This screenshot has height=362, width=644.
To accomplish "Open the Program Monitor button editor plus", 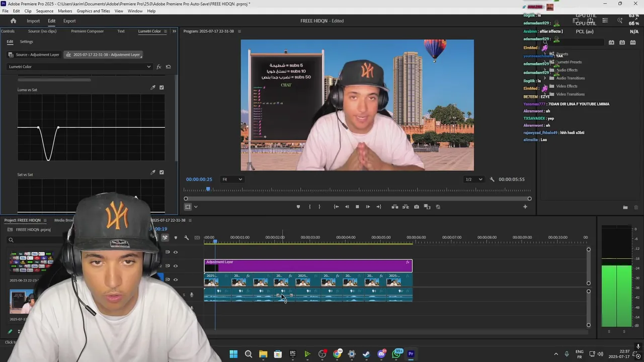I will pos(525,207).
